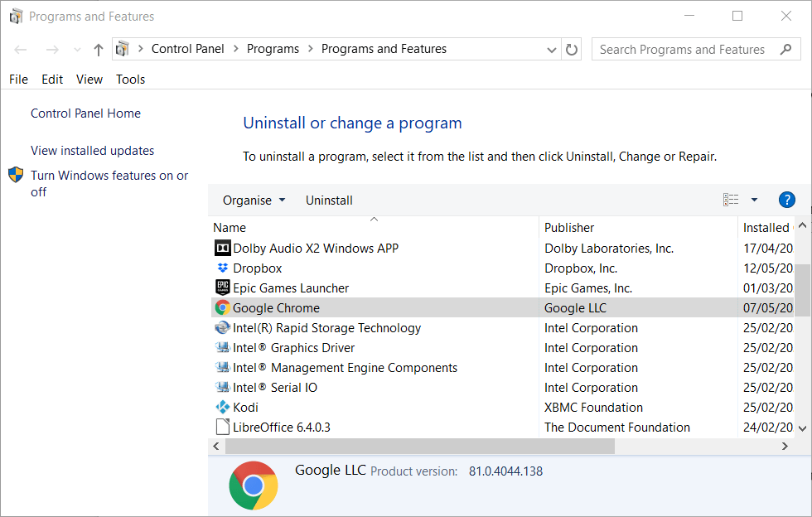
Task: Click the back navigation arrow
Action: coord(20,50)
